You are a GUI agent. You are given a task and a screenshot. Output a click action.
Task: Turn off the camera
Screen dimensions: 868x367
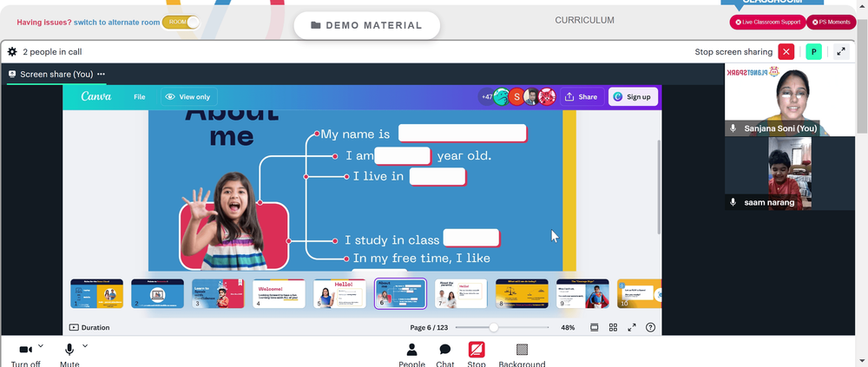25,350
